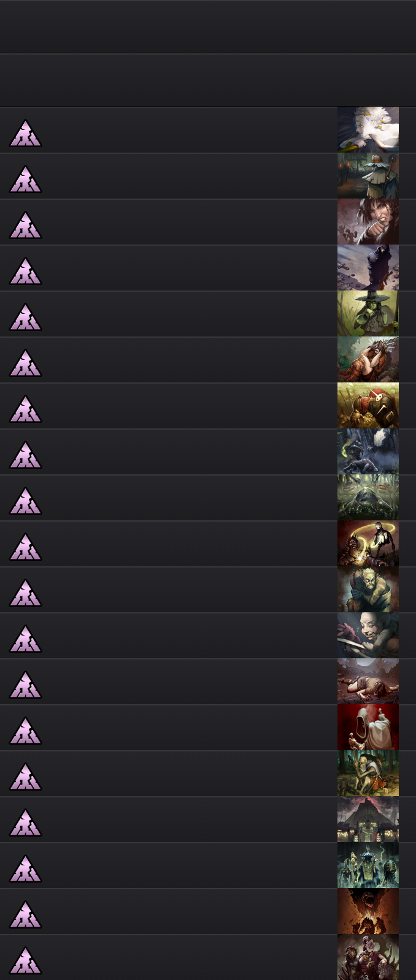The image size is (416, 980).
Task: Open the wide-hat wanderer with lanterns thumbnail
Action: (x=368, y=176)
